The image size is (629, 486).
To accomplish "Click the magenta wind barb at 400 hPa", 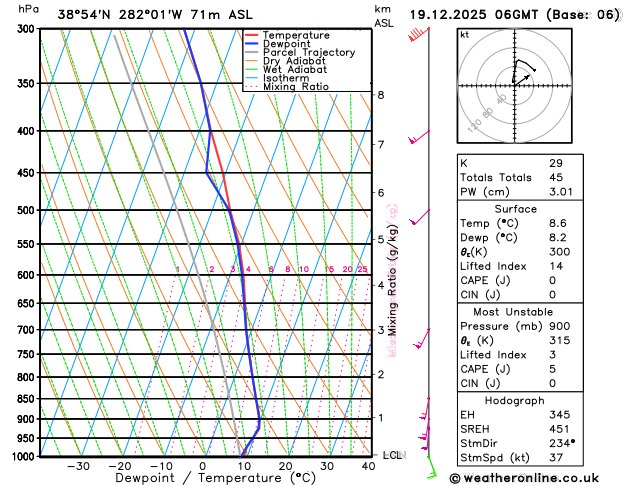I will 419,137.
